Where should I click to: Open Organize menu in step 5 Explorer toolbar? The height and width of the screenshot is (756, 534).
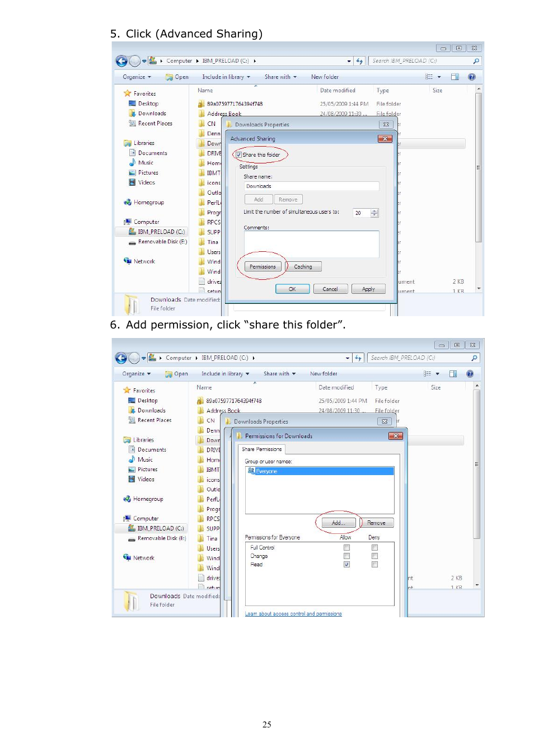(x=137, y=77)
